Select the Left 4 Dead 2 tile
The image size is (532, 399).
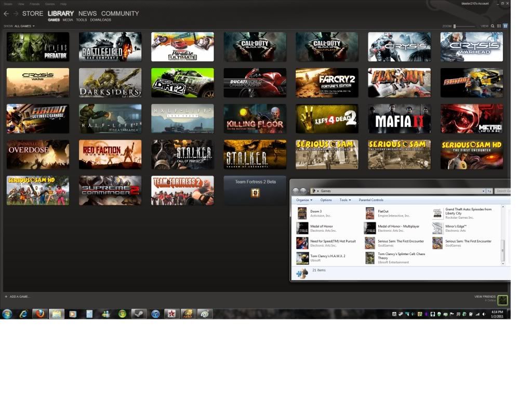[327, 119]
